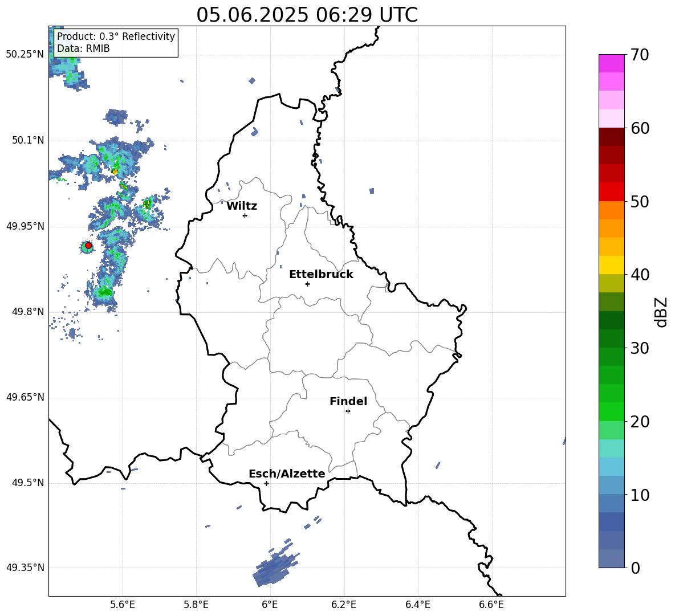Click the 49.95°N latitude label
This screenshot has width=675, height=616.
25,226
